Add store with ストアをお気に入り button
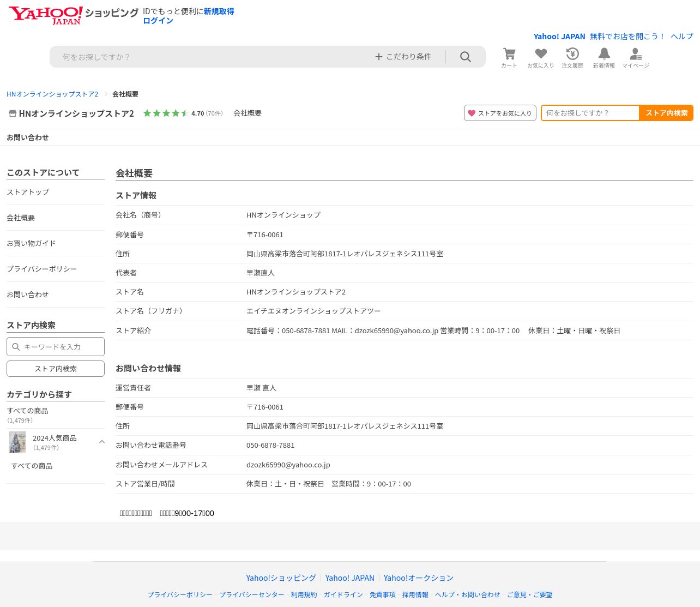700x607 pixels. tap(500, 113)
